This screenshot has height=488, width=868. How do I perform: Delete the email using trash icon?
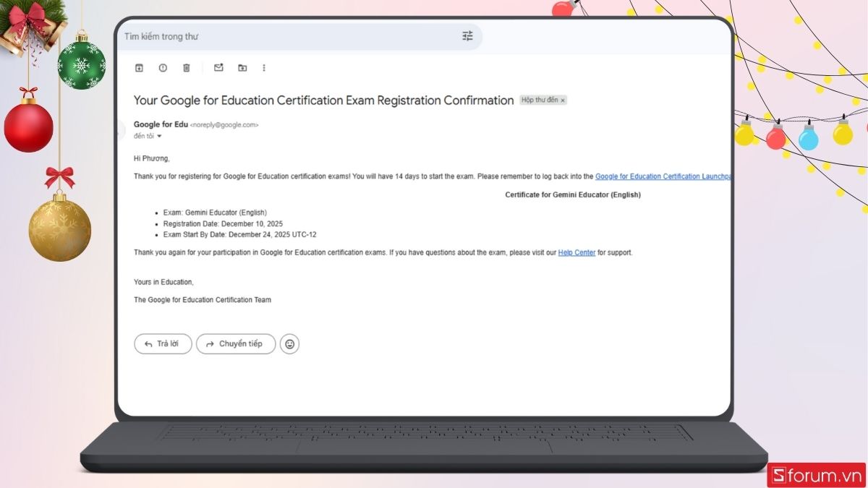click(186, 67)
